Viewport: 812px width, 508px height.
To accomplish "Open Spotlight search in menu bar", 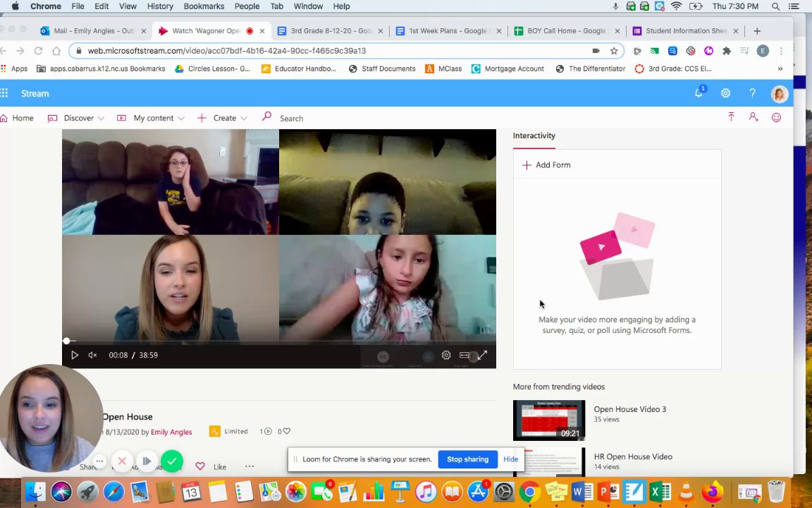I will (x=776, y=6).
